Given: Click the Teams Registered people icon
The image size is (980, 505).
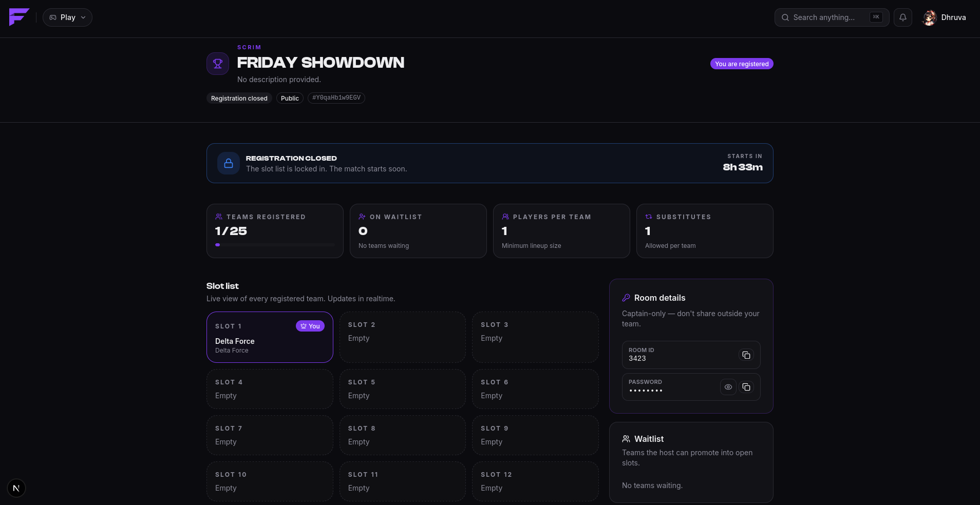Looking at the screenshot, I should coord(219,217).
